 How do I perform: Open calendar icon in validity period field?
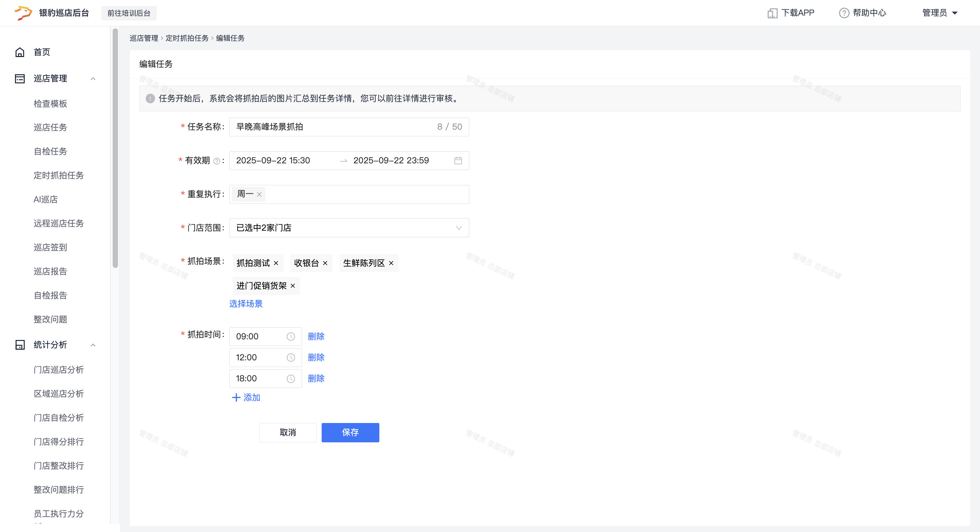[x=458, y=161]
